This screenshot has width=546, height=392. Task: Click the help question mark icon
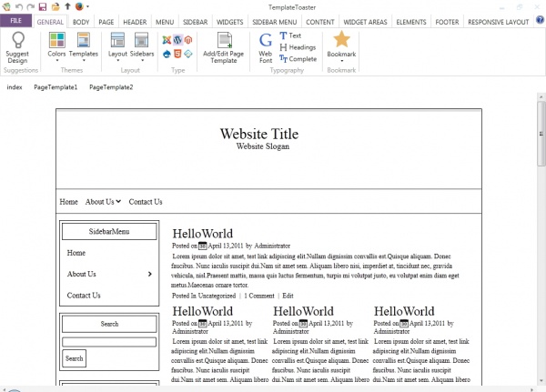point(540,20)
